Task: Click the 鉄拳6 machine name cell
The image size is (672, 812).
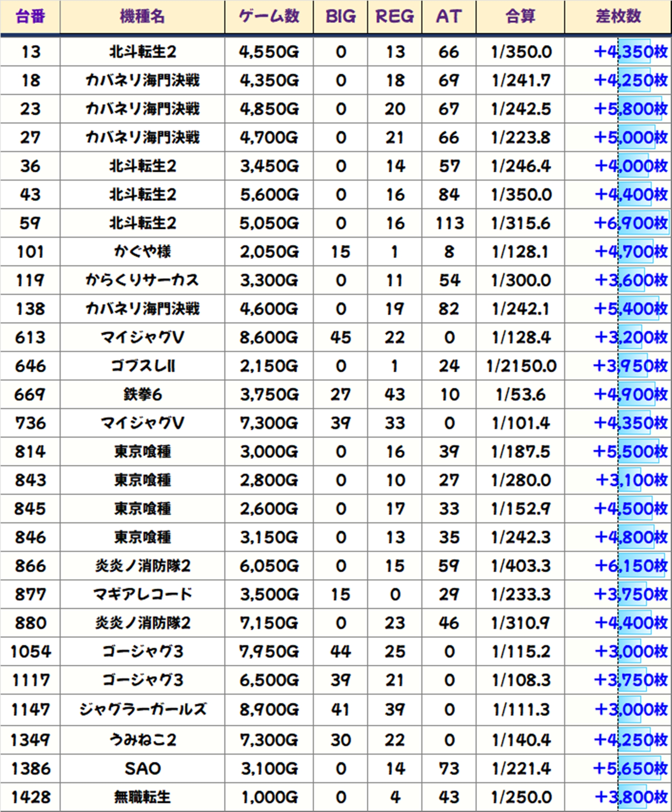Action: (142, 394)
